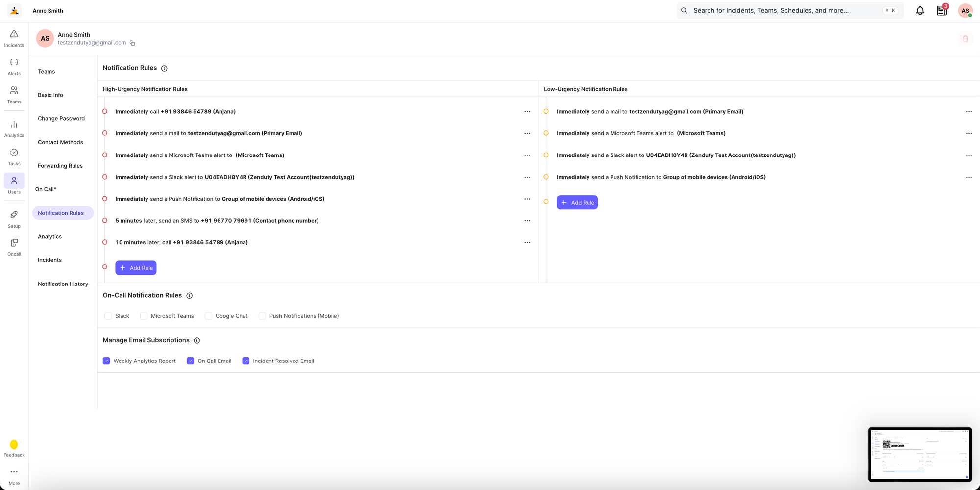Viewport: 980px width, 490px height.
Task: Open Analytics sidebar icon
Action: [14, 129]
